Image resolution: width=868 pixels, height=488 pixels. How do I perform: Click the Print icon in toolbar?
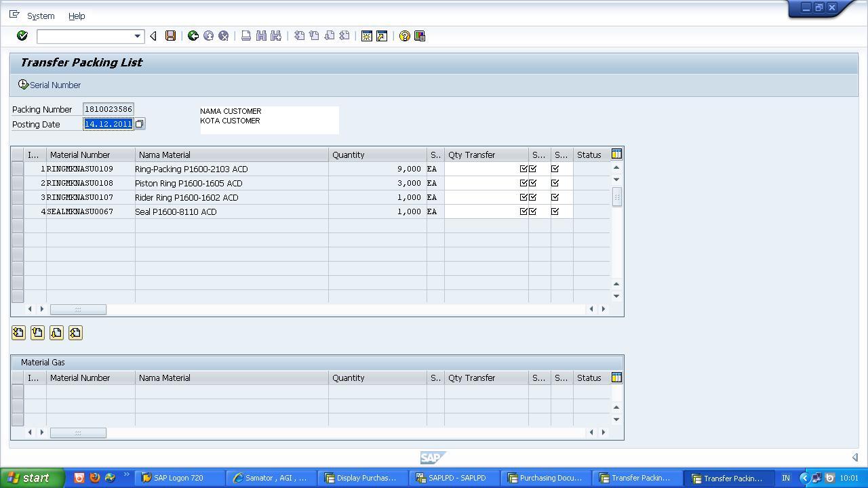[x=246, y=36]
